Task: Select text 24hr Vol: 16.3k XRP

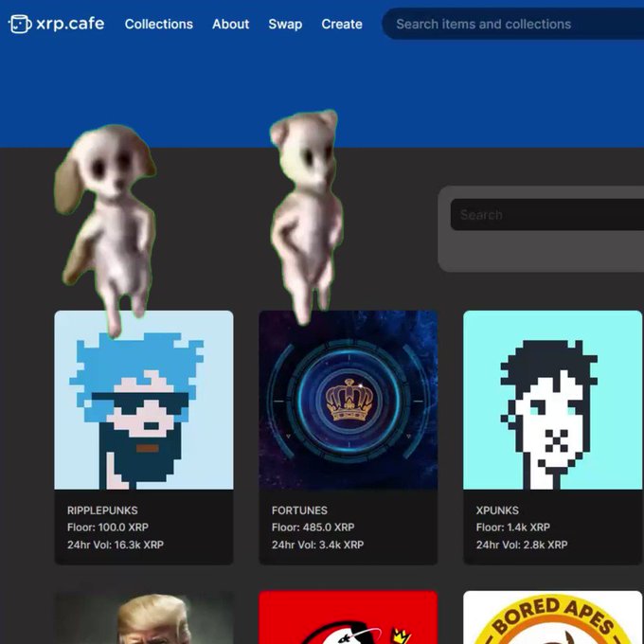Action: [x=116, y=545]
